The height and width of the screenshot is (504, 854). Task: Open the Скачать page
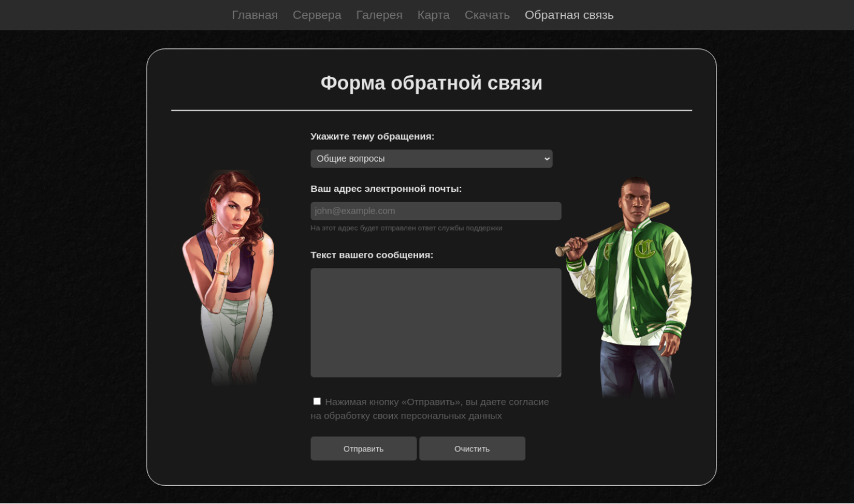click(x=487, y=15)
